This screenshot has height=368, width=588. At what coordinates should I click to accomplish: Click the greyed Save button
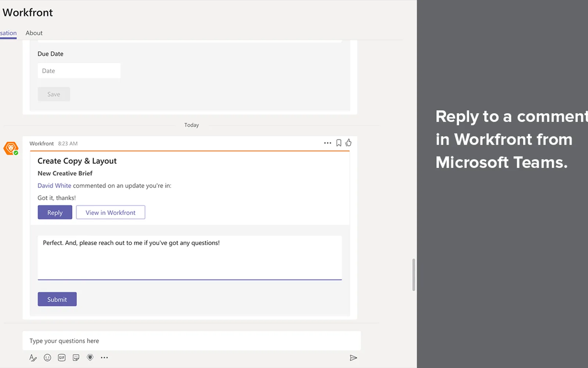[54, 94]
